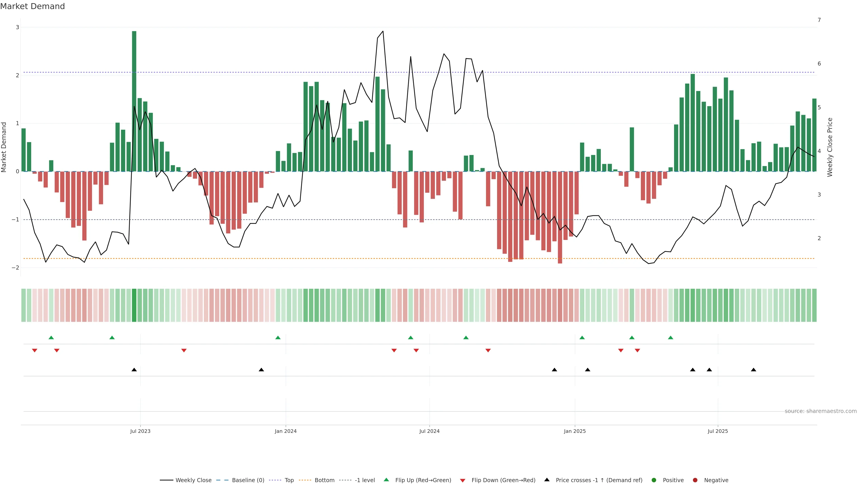Click the first red flip-down marker

(34, 351)
